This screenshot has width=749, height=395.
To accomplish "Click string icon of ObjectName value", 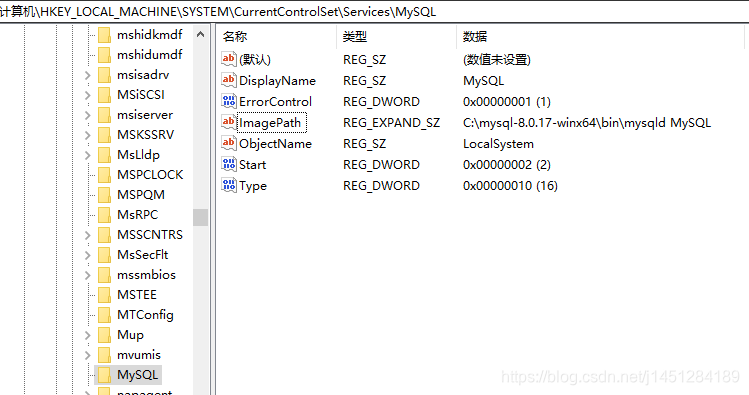I will tap(229, 143).
